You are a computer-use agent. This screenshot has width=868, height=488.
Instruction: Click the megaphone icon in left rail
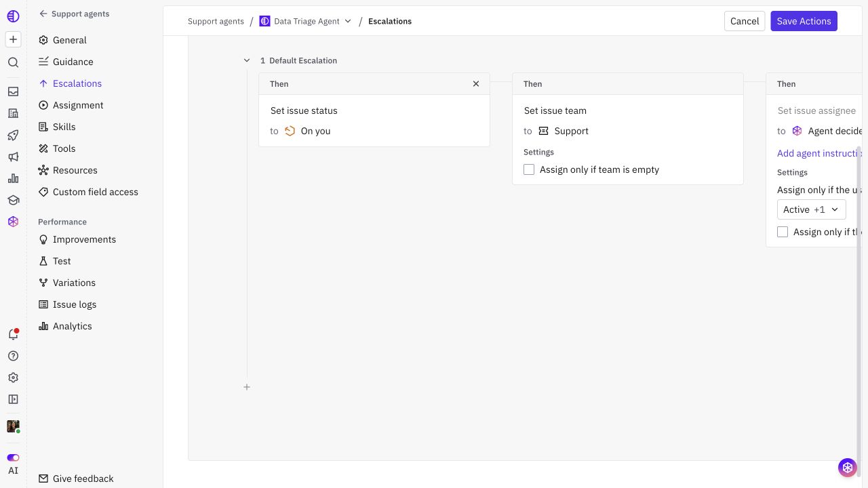click(x=13, y=157)
